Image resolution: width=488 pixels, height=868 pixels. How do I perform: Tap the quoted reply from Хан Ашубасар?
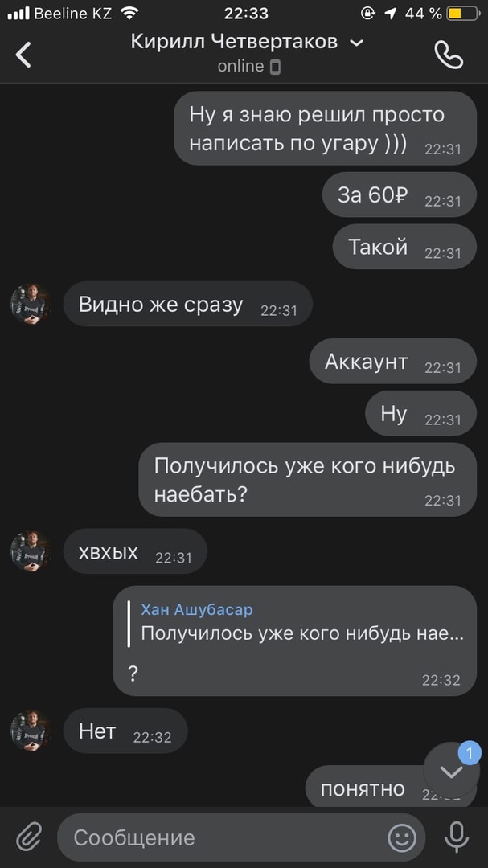tap(301, 622)
